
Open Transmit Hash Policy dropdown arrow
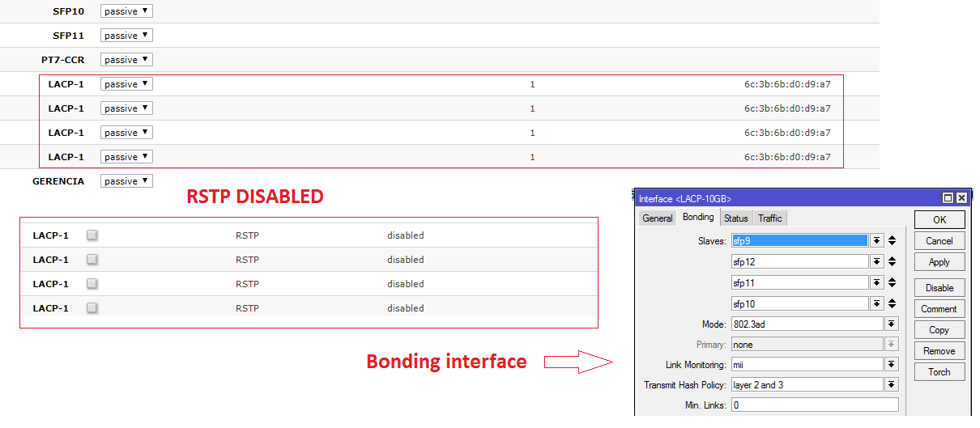892,385
